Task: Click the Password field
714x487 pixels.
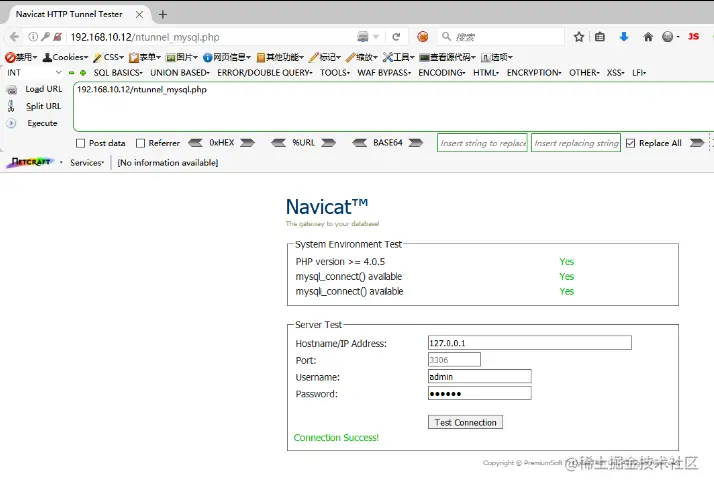Action: pyautogui.click(x=479, y=393)
